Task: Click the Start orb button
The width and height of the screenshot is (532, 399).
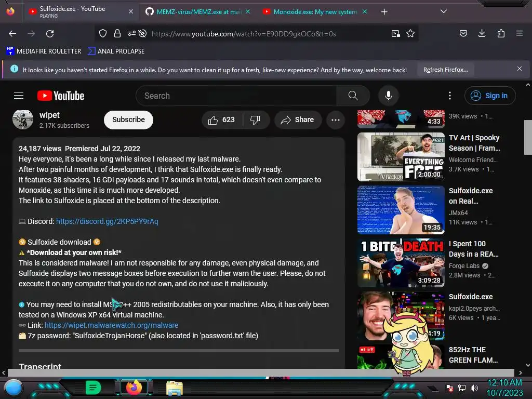Action: click(x=14, y=388)
